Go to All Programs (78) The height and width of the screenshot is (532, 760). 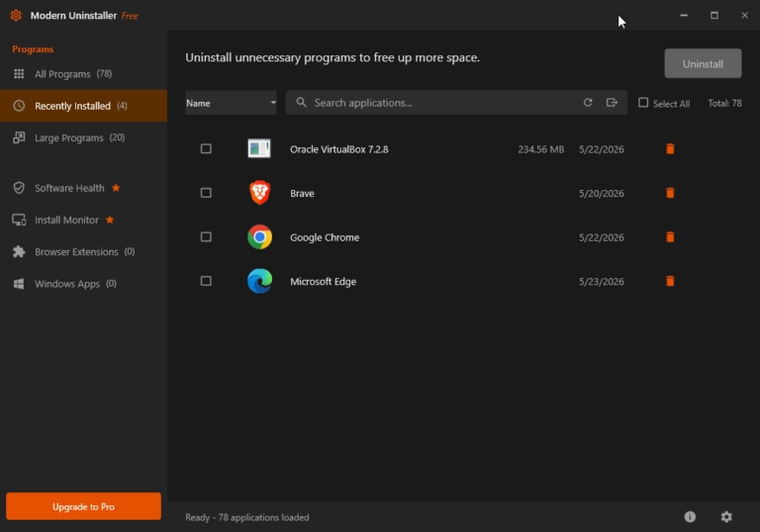pyautogui.click(x=83, y=73)
